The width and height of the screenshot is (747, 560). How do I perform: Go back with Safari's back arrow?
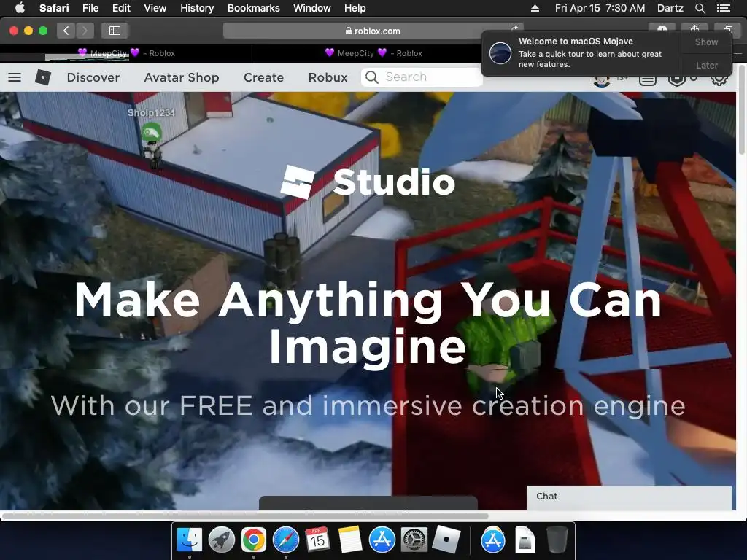point(66,31)
